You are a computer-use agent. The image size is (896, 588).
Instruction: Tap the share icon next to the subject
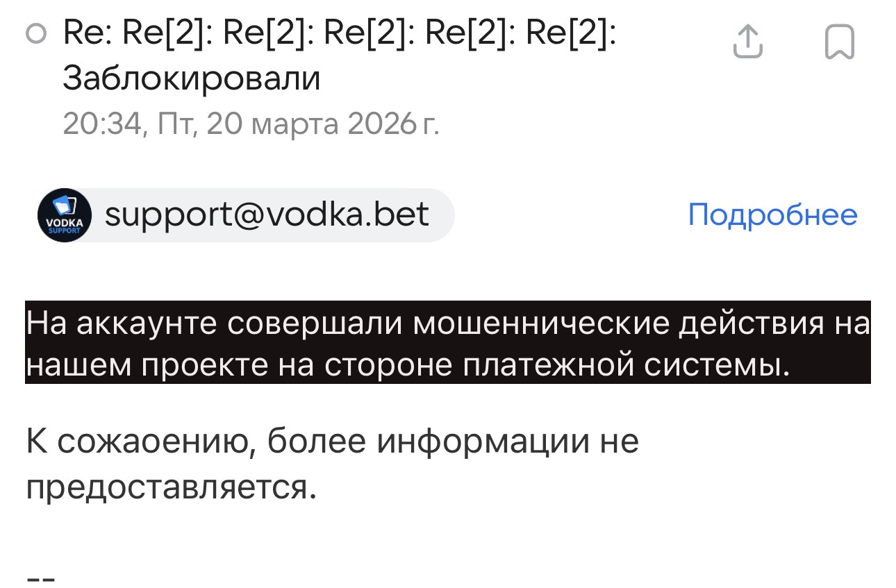click(747, 41)
